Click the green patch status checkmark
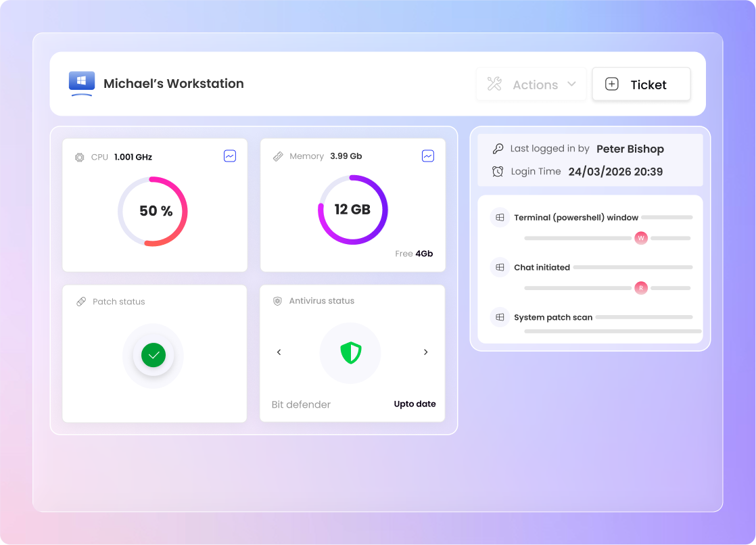The height and width of the screenshot is (545, 756). coord(153,355)
